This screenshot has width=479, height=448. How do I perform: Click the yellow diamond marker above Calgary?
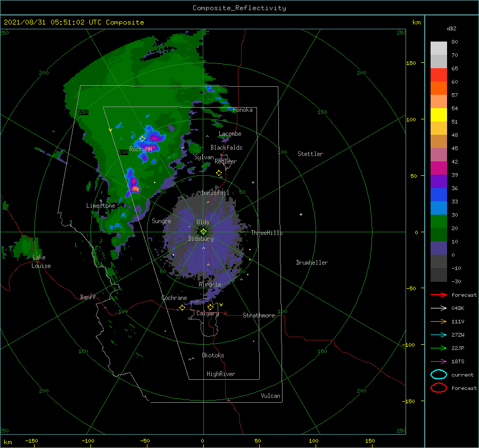pyautogui.click(x=210, y=307)
